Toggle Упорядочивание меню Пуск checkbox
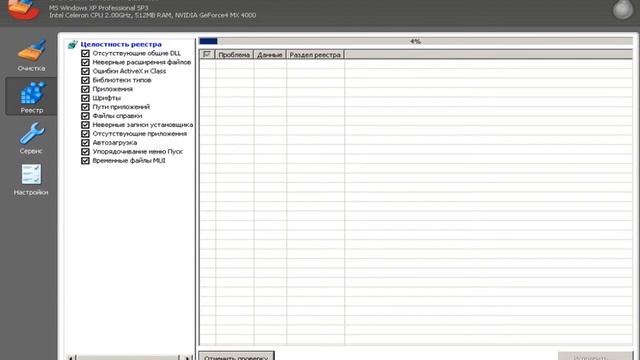640x360 pixels. click(x=85, y=152)
